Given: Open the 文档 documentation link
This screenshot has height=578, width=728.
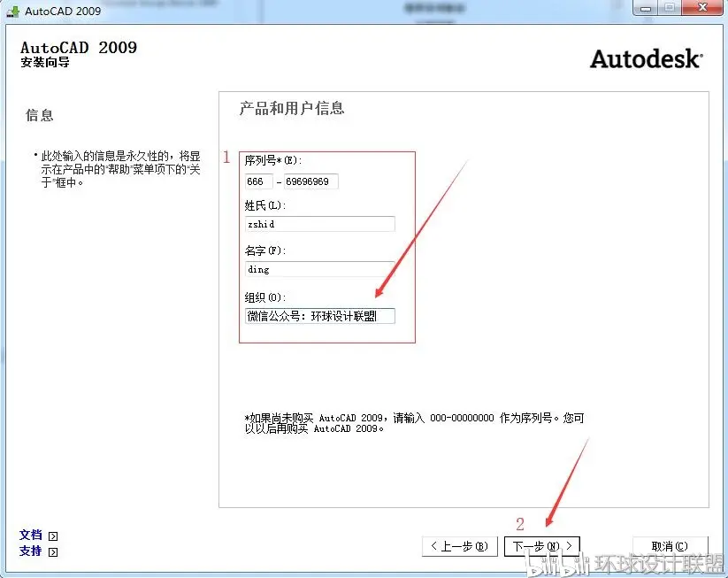Looking at the screenshot, I should 31,535.
